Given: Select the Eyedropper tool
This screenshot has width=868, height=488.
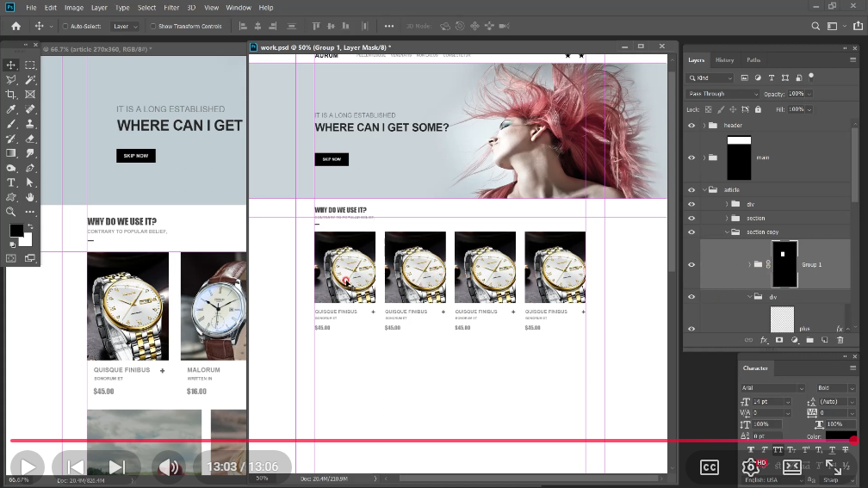Looking at the screenshot, I should click(10, 109).
